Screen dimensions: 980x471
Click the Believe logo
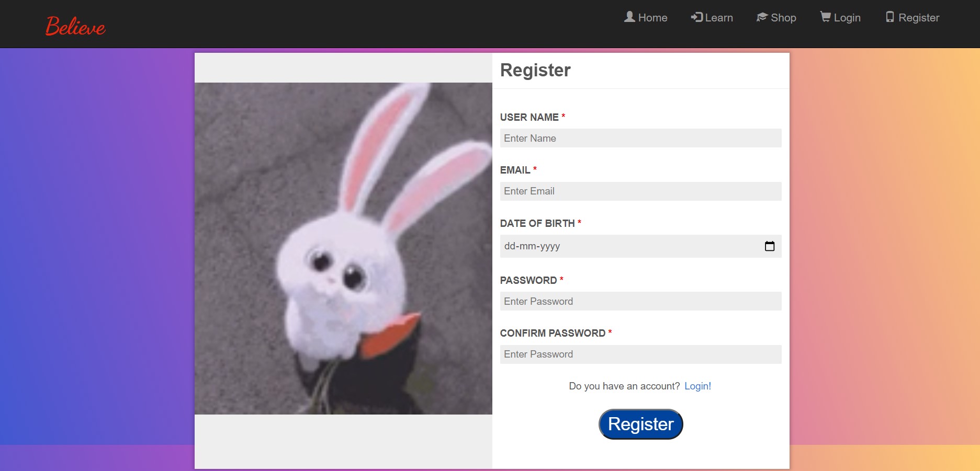[75, 26]
